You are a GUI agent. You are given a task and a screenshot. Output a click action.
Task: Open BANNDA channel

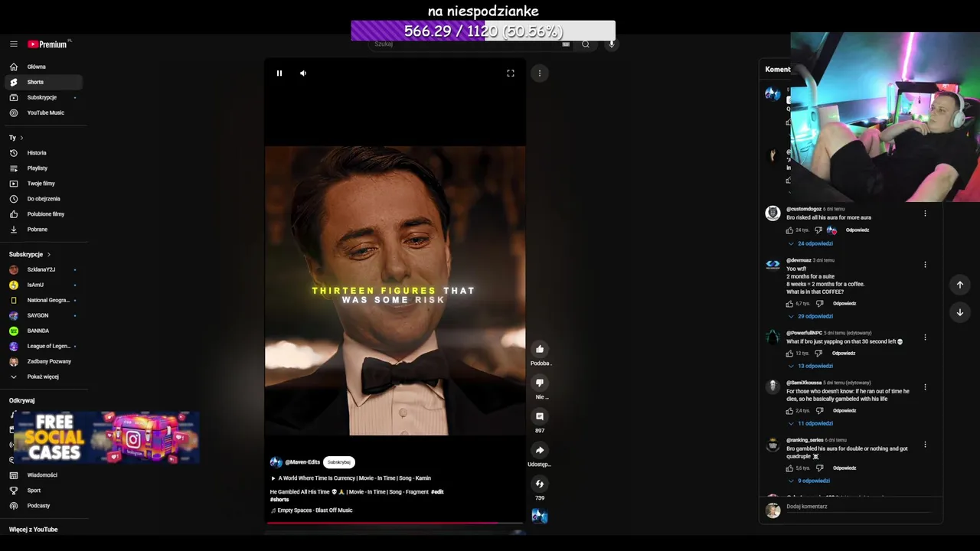pyautogui.click(x=44, y=331)
